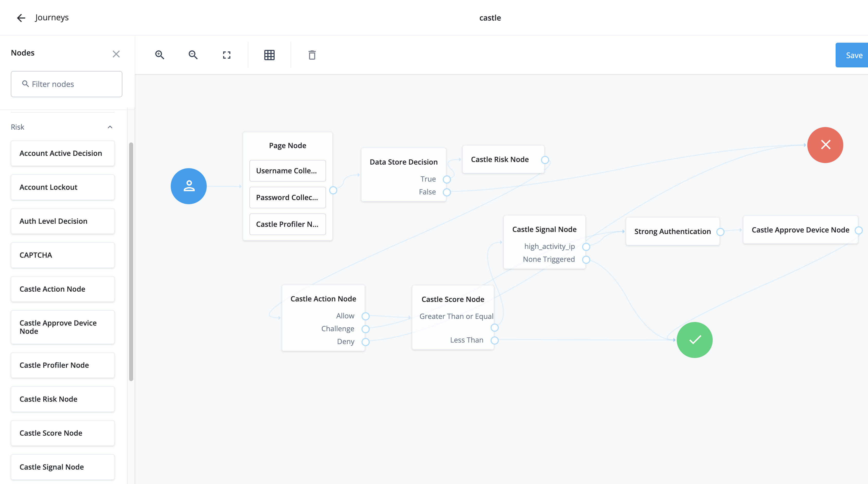
Task: Click the green success end node
Action: click(695, 340)
